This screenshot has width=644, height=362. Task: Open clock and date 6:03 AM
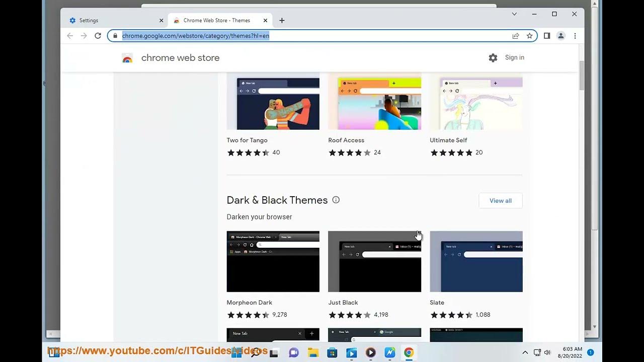[570, 352]
